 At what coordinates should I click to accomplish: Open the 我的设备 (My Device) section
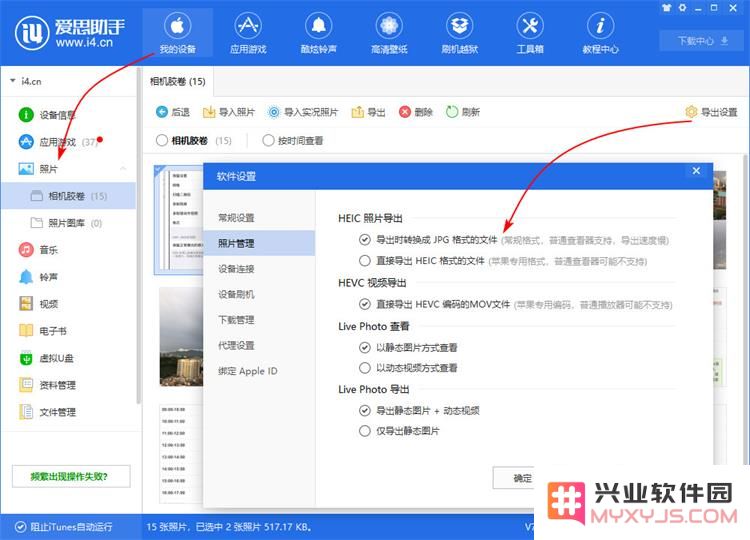click(177, 33)
